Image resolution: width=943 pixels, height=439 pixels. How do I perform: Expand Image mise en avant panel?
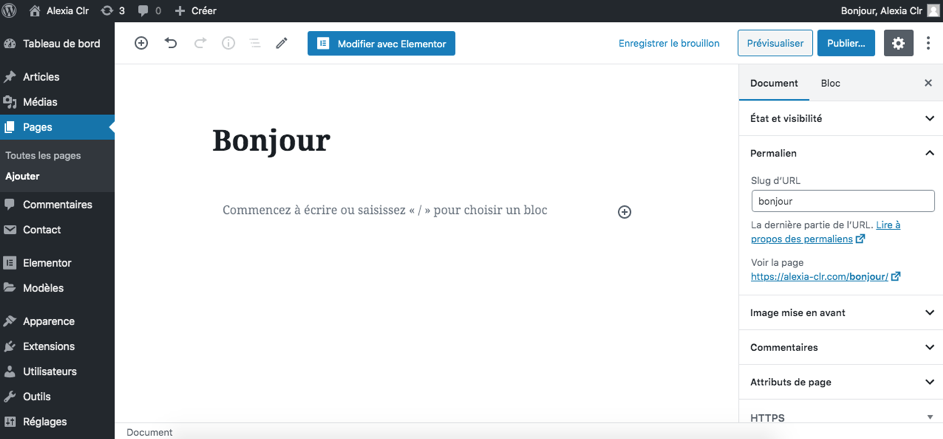coord(841,313)
